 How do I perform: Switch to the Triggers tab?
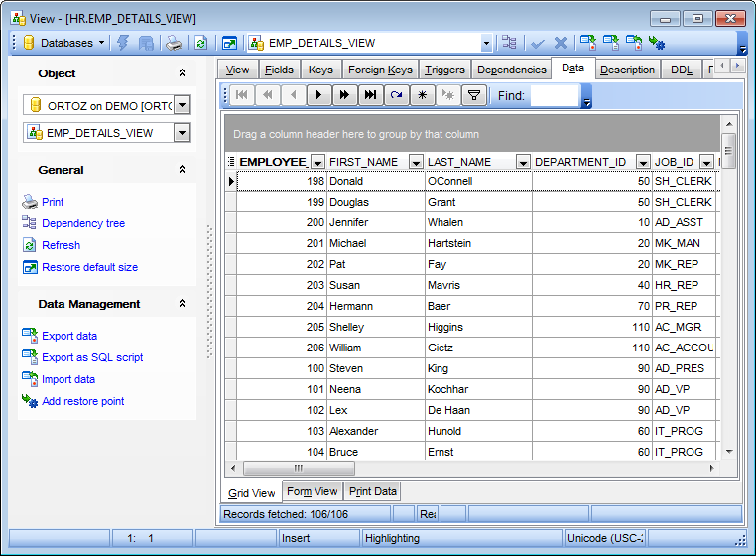click(x=444, y=69)
